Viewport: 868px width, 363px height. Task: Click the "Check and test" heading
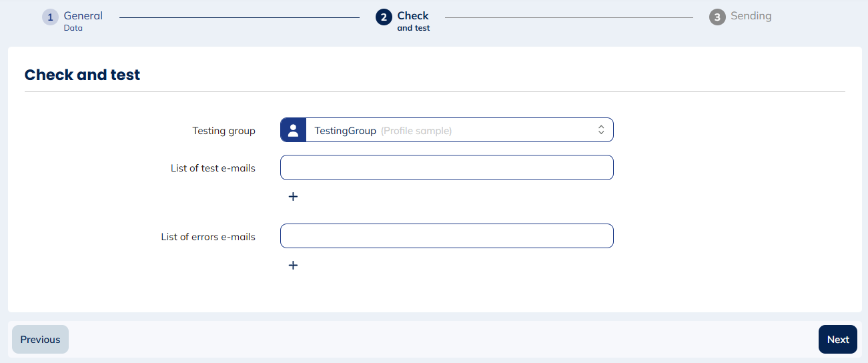coord(82,75)
